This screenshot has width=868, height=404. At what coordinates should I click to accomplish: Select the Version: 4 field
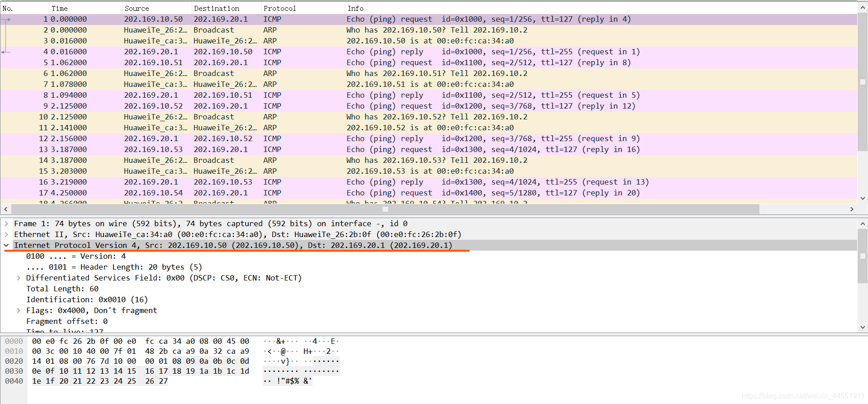76,256
